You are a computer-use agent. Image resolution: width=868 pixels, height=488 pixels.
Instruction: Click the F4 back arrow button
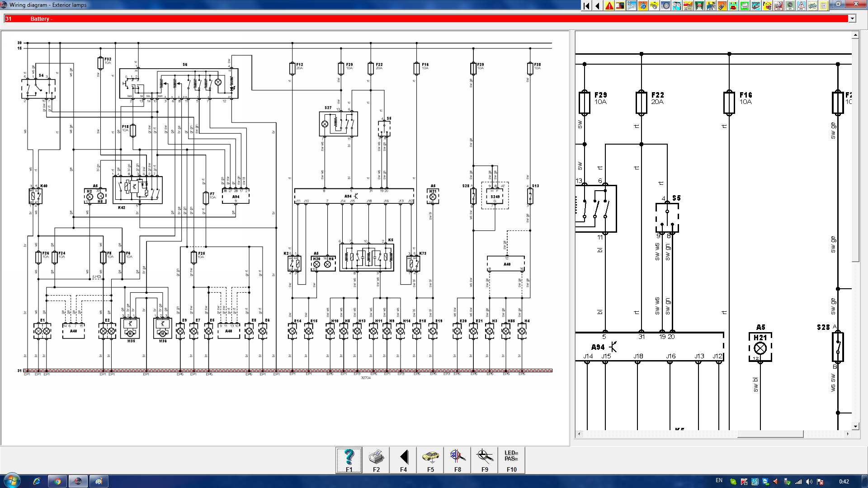coord(403,460)
